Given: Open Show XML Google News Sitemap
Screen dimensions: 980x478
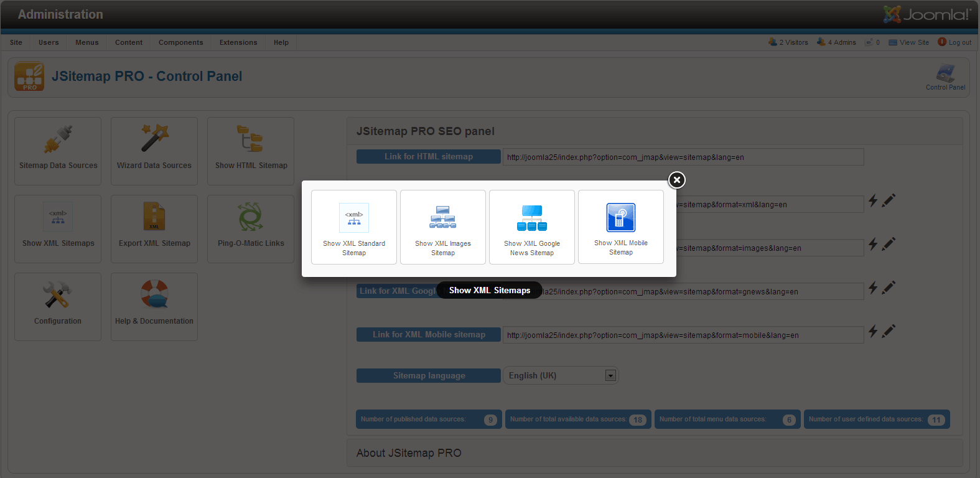Looking at the screenshot, I should (532, 227).
